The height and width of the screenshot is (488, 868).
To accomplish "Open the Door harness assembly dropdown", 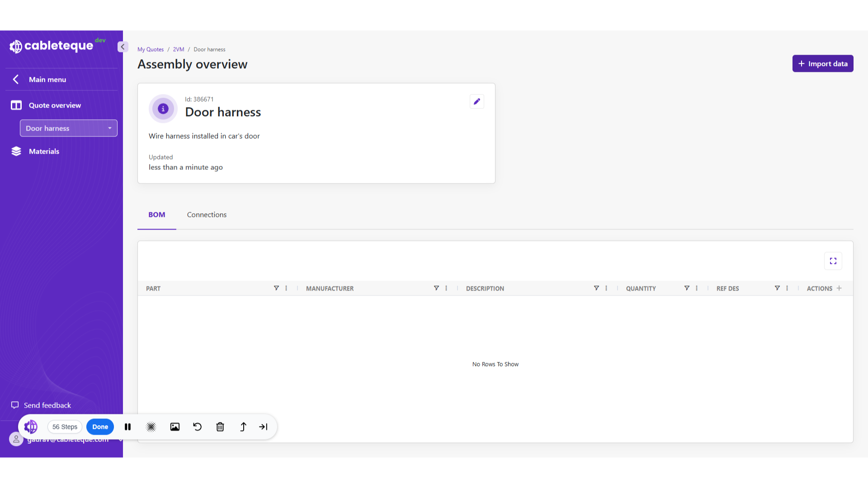I will [x=109, y=128].
